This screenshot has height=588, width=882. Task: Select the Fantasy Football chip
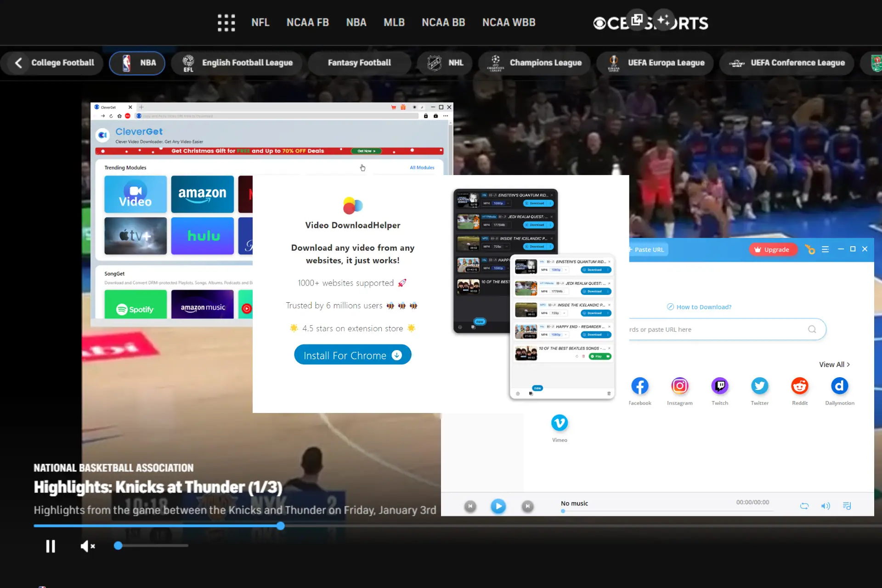tap(359, 63)
